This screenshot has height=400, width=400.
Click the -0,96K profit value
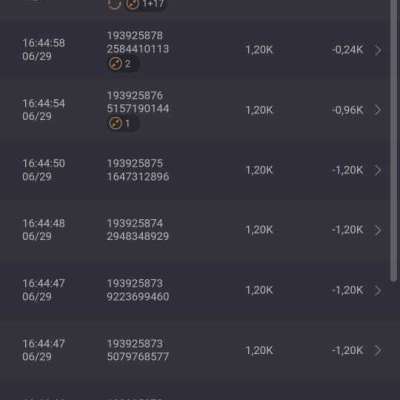(x=347, y=110)
